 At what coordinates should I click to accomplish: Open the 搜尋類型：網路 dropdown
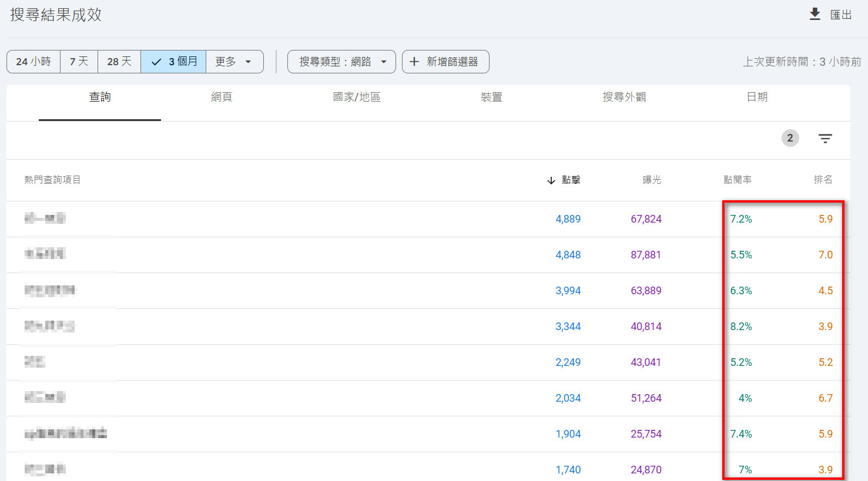click(341, 62)
